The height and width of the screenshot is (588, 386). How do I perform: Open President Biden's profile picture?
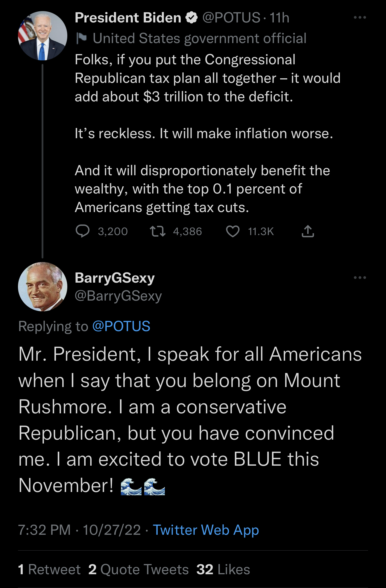42,36
